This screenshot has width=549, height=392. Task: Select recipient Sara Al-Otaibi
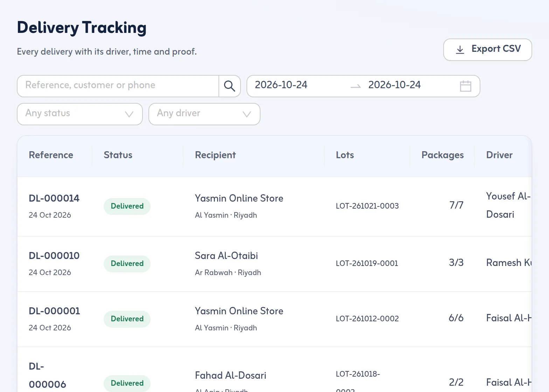[227, 256]
